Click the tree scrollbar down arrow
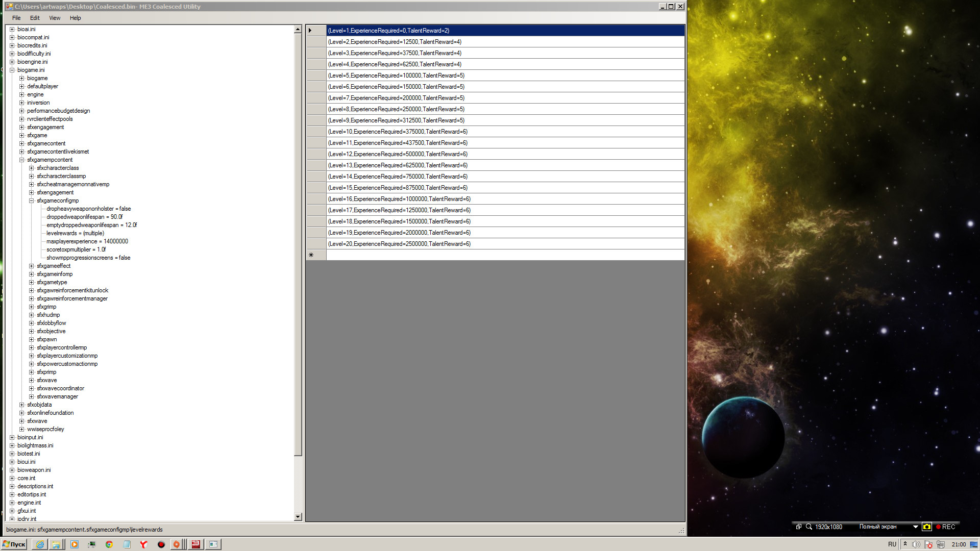This screenshot has width=980, height=551. point(298,517)
